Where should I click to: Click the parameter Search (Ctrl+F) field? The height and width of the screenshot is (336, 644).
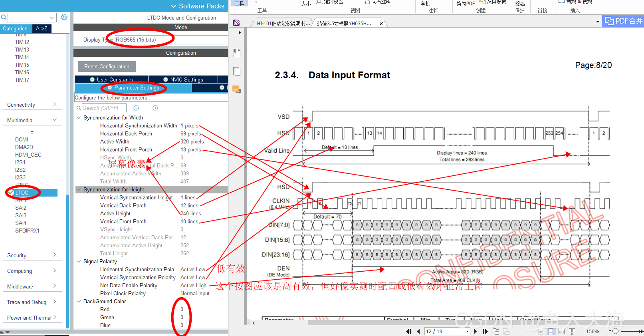click(104, 108)
